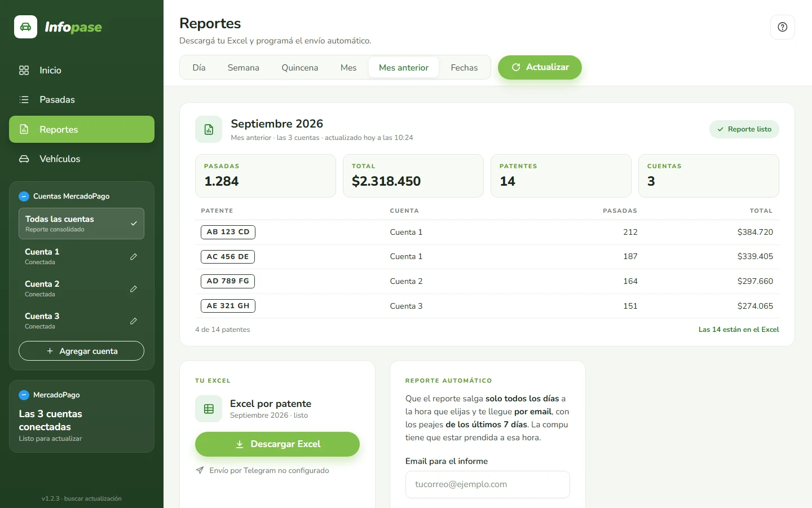The image size is (812, 508).
Task: Select the Mes period tab
Action: 348,68
